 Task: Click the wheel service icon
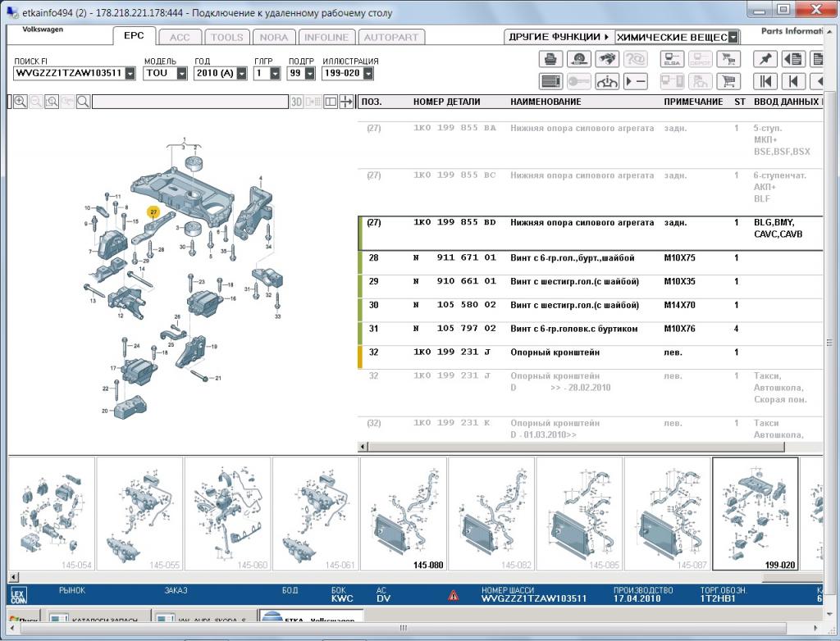(578, 59)
